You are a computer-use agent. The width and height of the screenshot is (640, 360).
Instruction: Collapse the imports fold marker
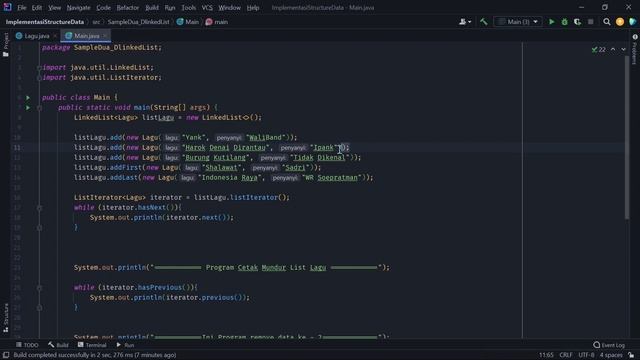click(40, 68)
